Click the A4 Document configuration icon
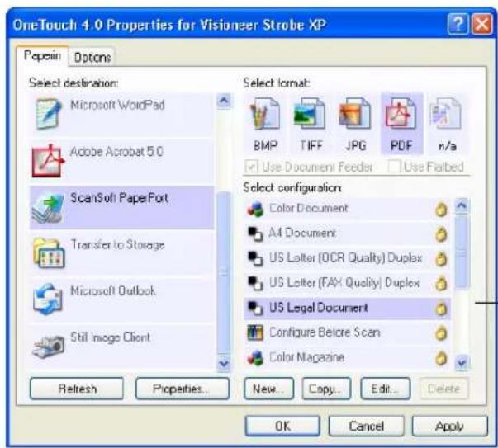The image size is (498, 448). pos(255,233)
